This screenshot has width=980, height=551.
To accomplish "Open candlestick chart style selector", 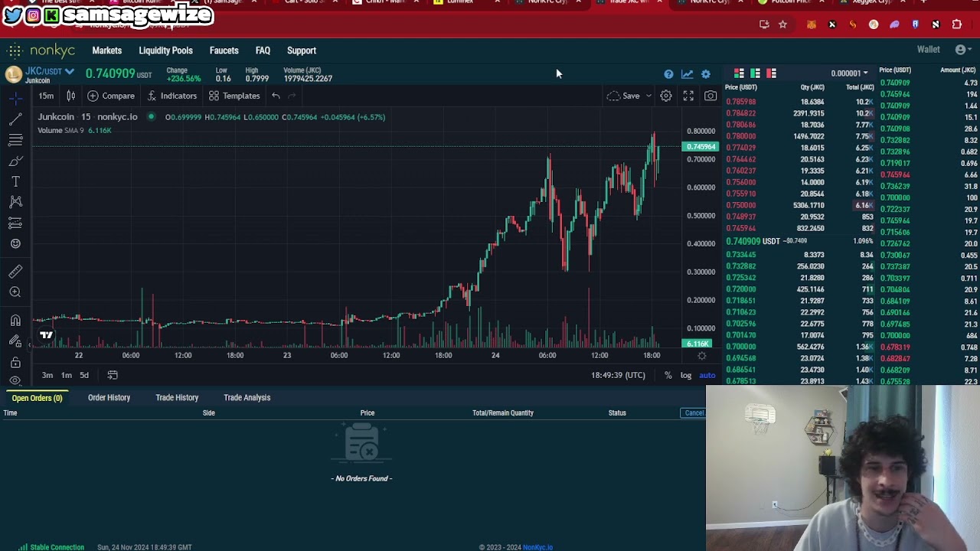I will [70, 96].
